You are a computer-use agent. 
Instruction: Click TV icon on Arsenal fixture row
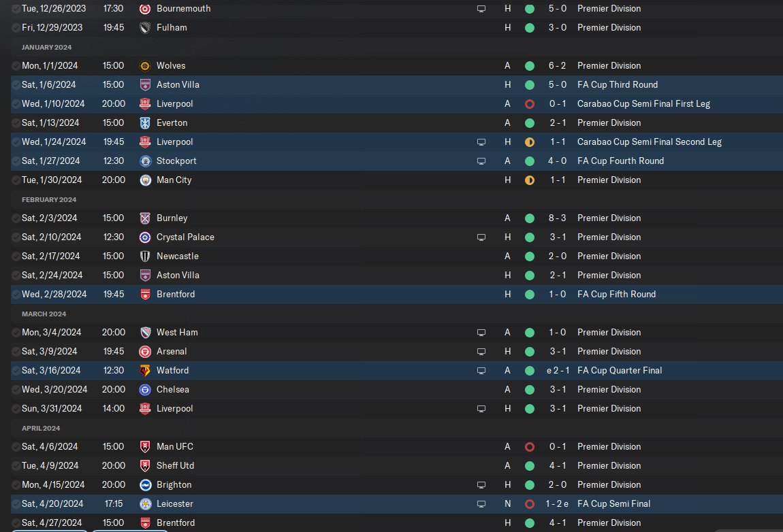481,352
